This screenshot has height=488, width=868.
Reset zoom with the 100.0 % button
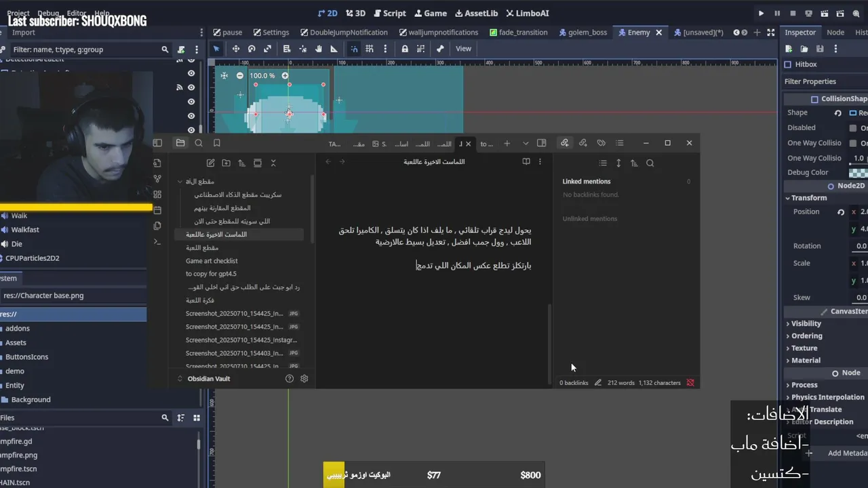[x=262, y=76]
